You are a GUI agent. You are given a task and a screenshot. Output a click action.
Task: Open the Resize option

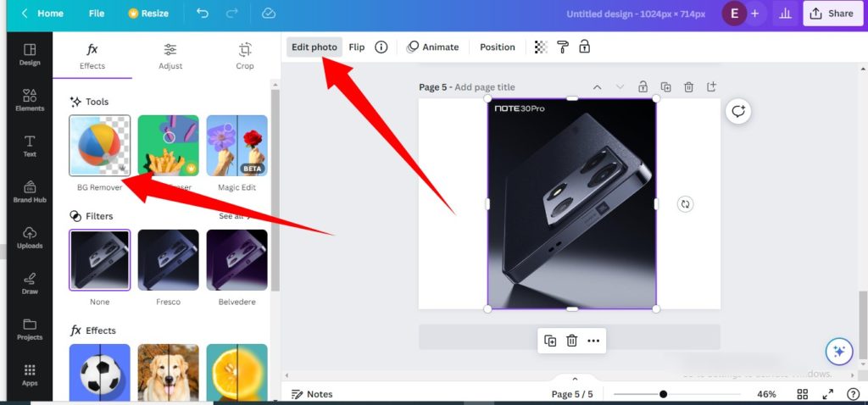[148, 14]
